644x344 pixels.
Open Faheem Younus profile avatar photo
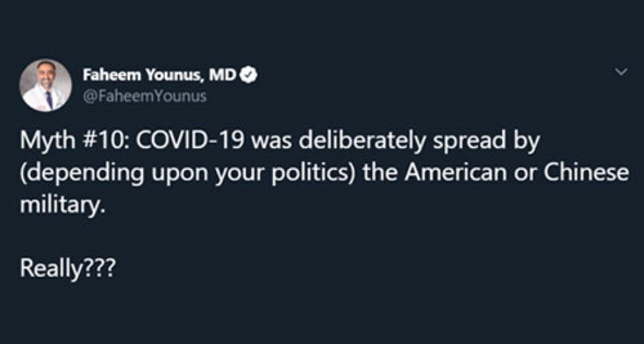pyautogui.click(x=46, y=85)
